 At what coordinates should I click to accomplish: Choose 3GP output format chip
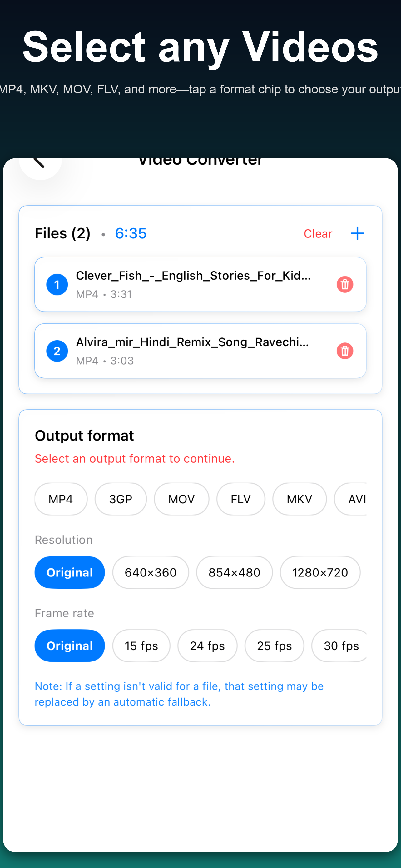pyautogui.click(x=121, y=499)
